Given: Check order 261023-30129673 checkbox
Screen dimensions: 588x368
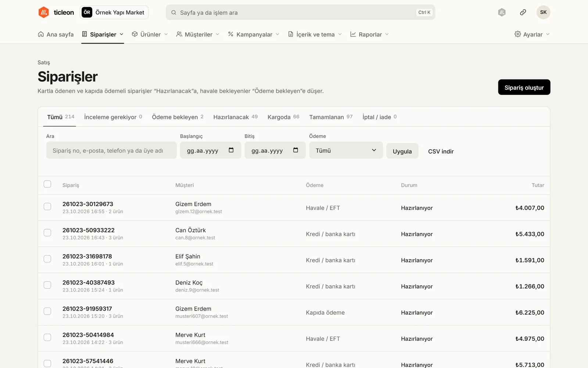Looking at the screenshot, I should (x=47, y=206).
